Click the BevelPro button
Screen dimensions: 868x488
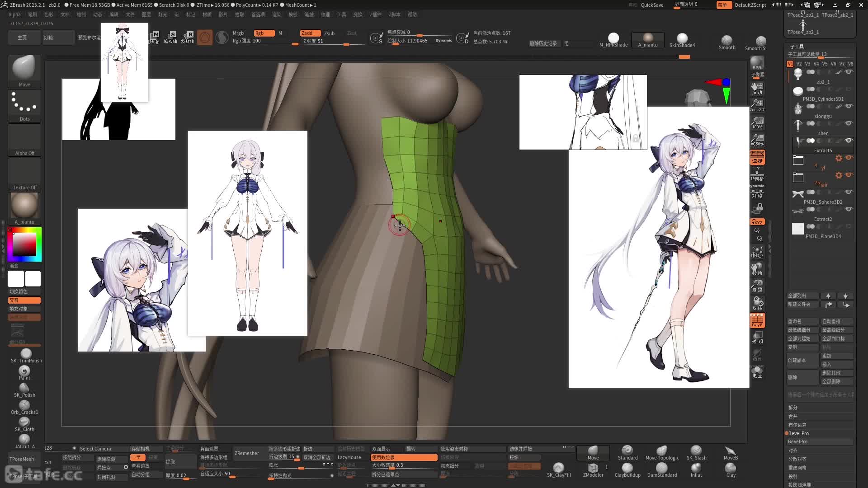pyautogui.click(x=821, y=442)
